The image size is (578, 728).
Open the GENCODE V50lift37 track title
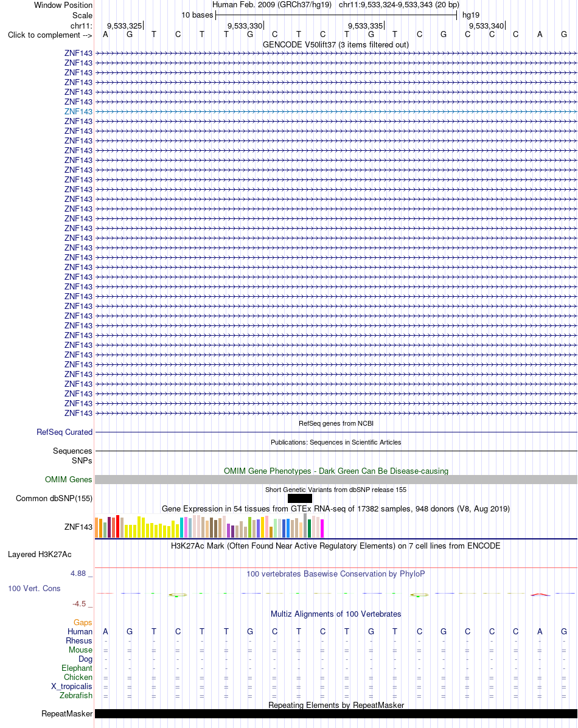[336, 44]
